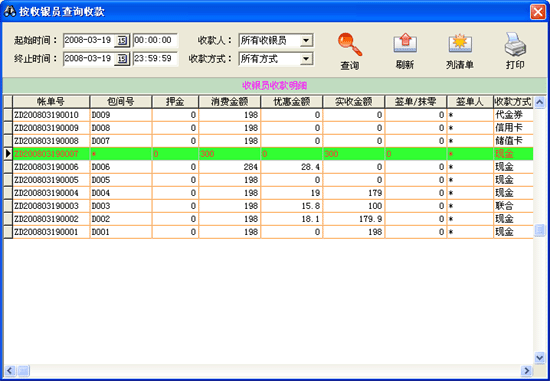Click the vertical scrollbar up arrow
The height and width of the screenshot is (381, 550).
click(x=539, y=102)
